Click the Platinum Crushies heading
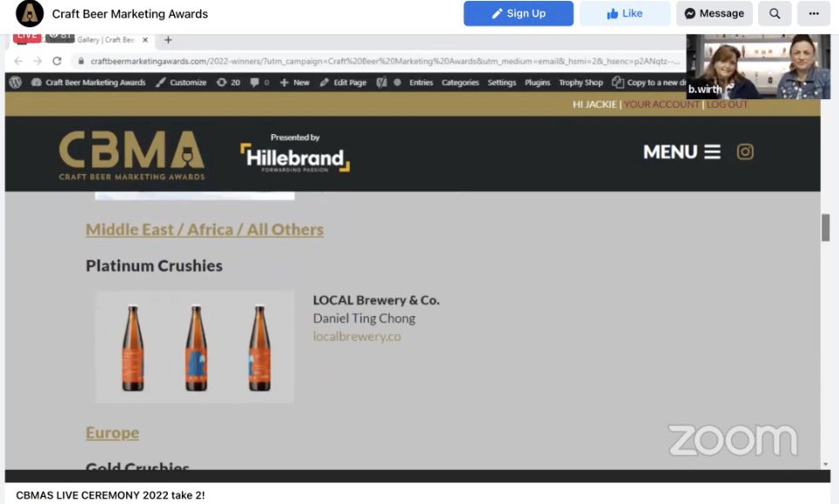The width and height of the screenshot is (839, 504). coord(154,265)
